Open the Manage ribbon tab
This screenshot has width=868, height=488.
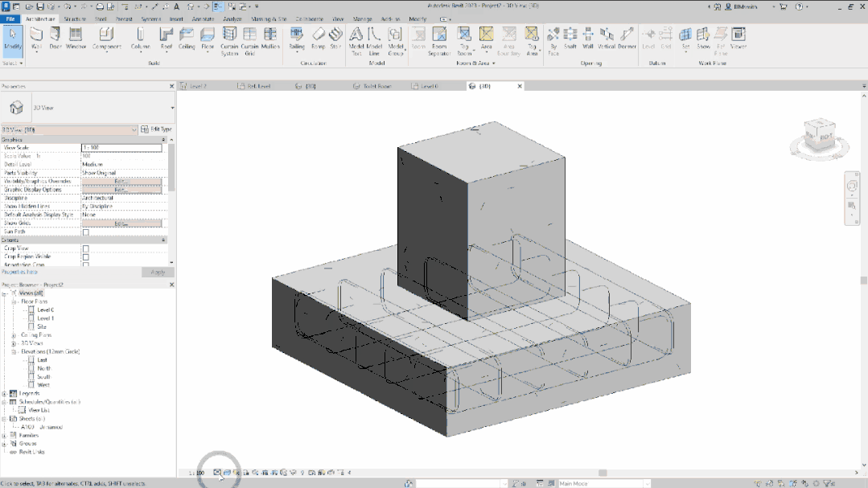click(363, 18)
